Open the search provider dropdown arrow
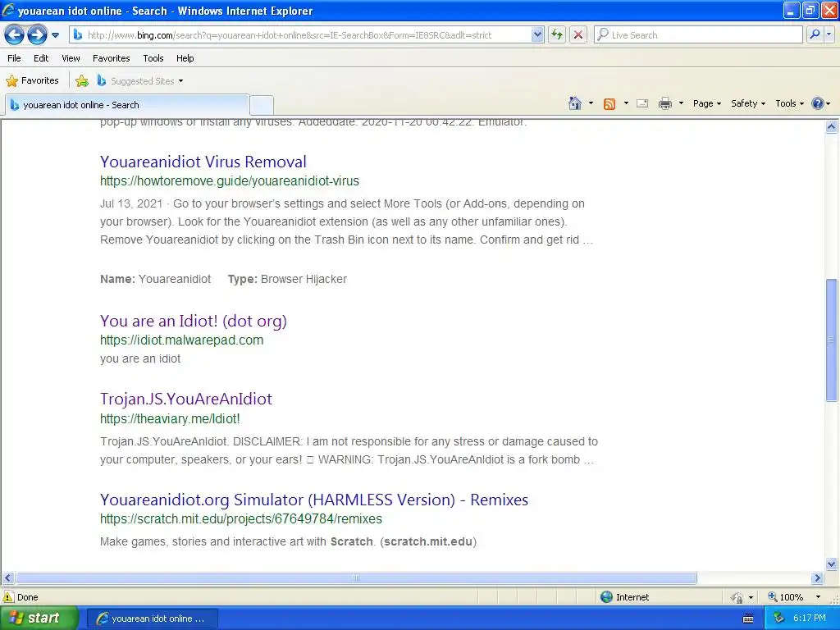 [x=829, y=34]
